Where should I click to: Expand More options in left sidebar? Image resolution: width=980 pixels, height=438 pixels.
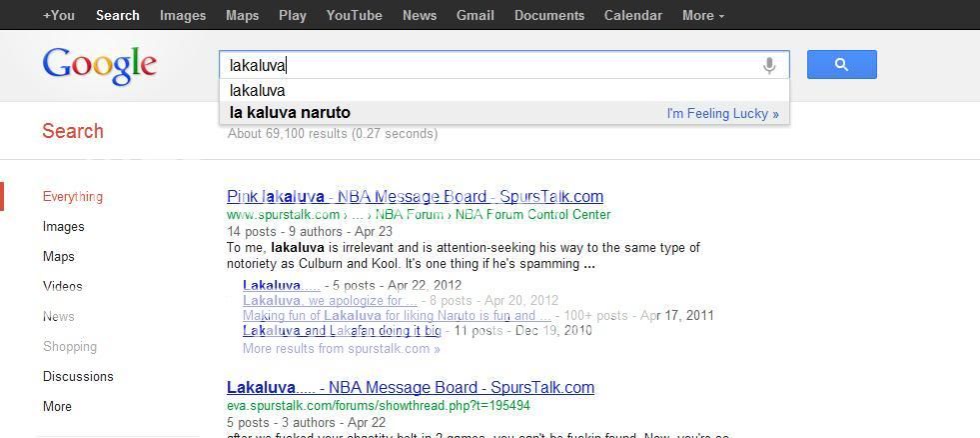tap(57, 406)
